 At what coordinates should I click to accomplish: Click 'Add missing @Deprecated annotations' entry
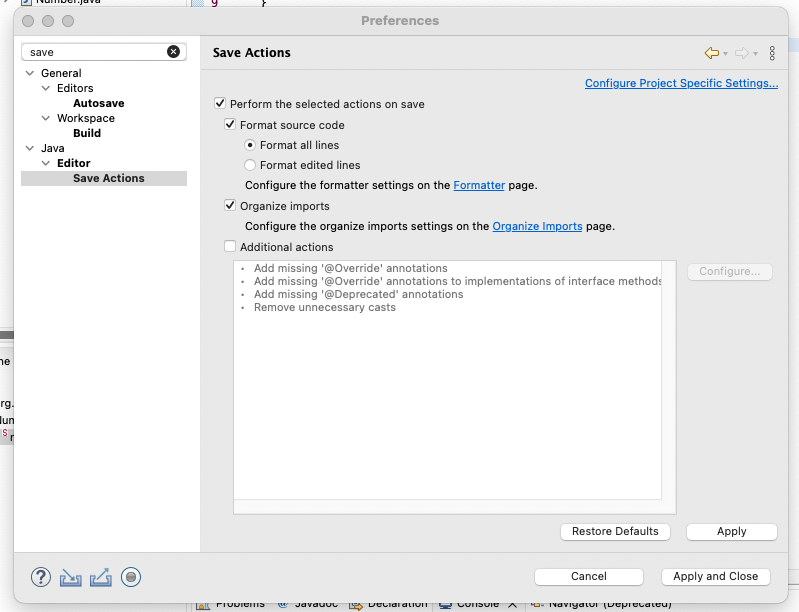coord(359,294)
